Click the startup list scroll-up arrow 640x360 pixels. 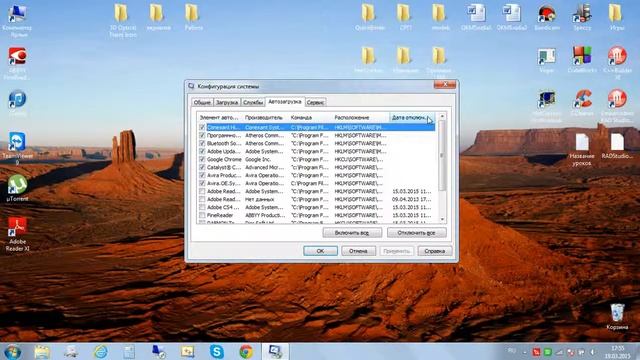[442, 116]
